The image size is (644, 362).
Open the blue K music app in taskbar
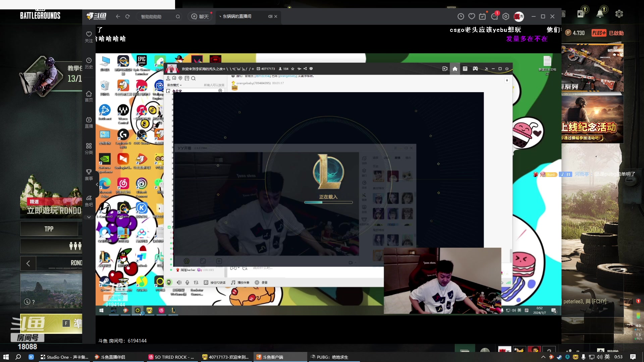31,357
